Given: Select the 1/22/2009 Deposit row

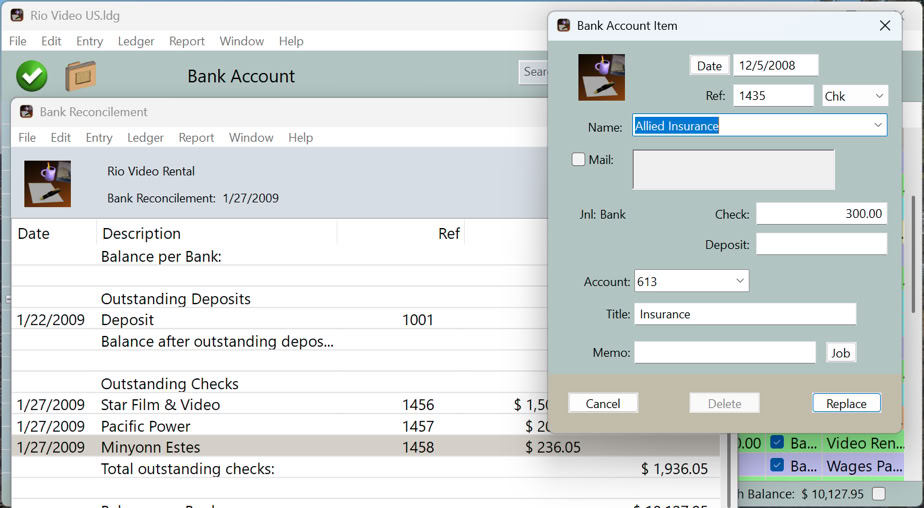Looking at the screenshot, I should [x=280, y=319].
